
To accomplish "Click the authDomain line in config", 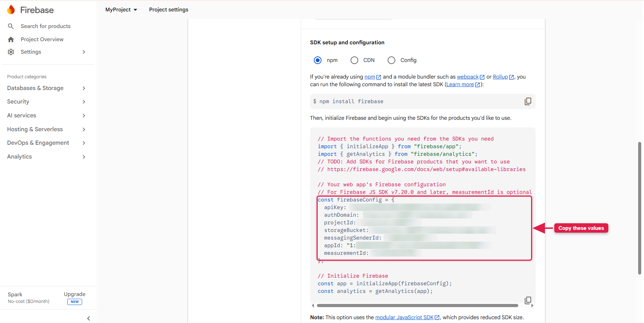I will [398, 215].
